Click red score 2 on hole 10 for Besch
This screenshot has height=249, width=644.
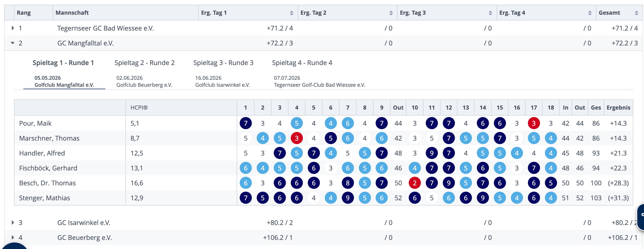click(x=415, y=183)
